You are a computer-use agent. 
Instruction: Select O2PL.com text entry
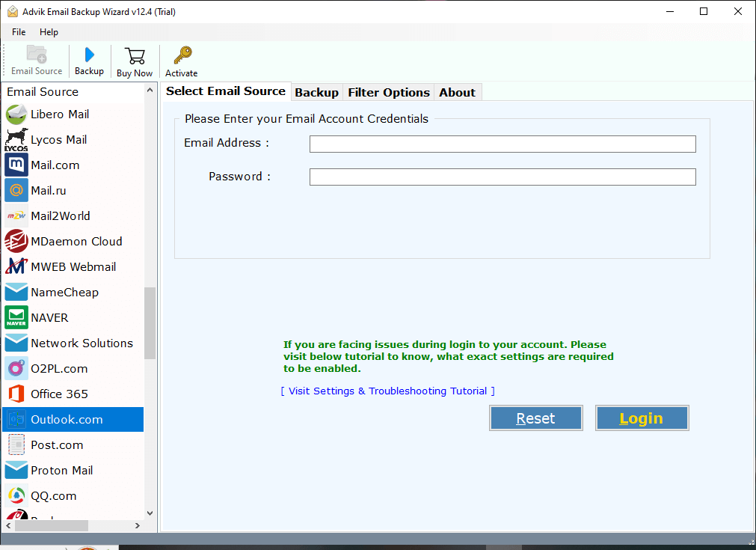[x=59, y=369]
